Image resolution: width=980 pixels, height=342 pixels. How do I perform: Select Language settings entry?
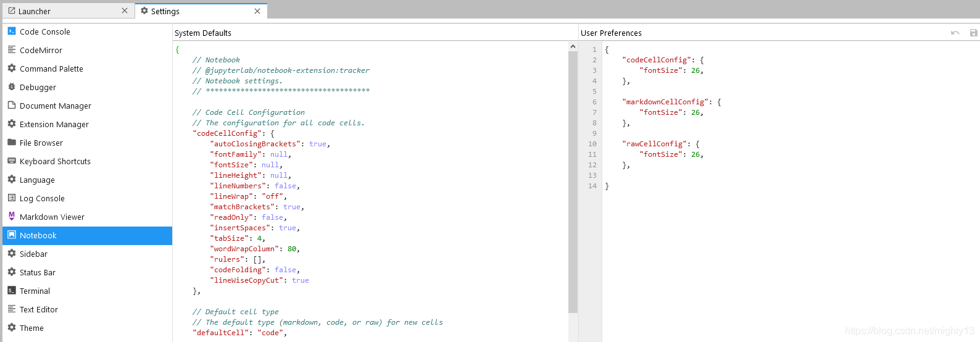point(87,180)
